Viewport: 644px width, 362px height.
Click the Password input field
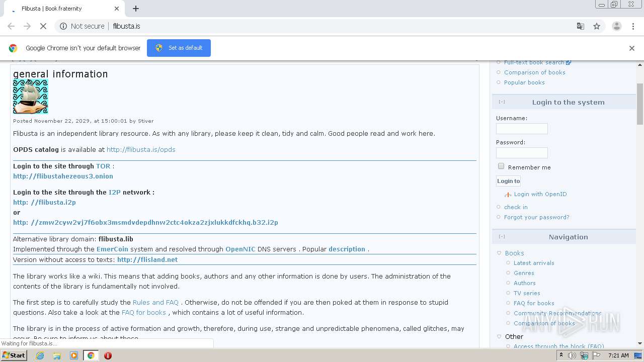pyautogui.click(x=522, y=153)
